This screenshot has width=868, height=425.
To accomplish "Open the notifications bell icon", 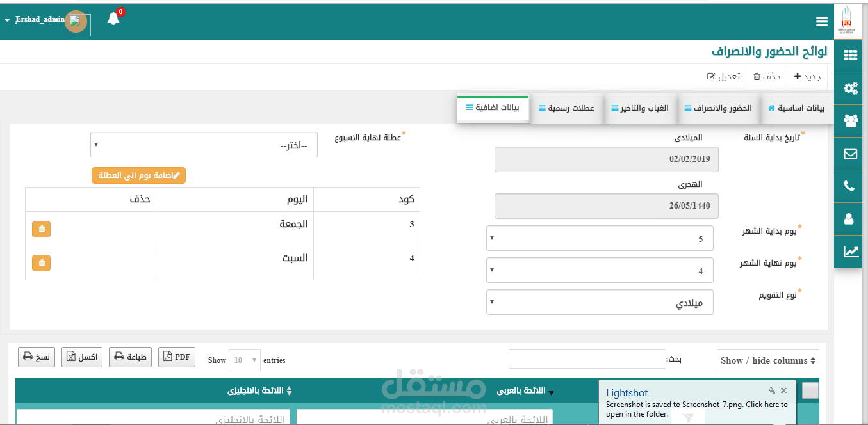I will coord(114,19).
